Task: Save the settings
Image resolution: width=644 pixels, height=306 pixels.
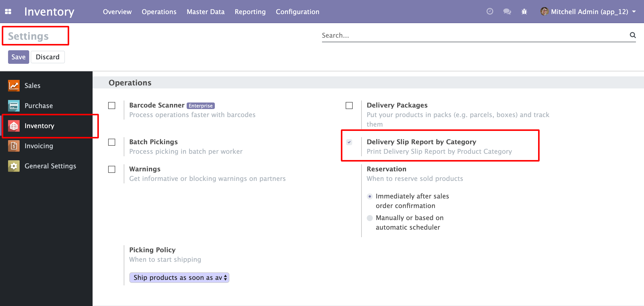Action: [19, 57]
